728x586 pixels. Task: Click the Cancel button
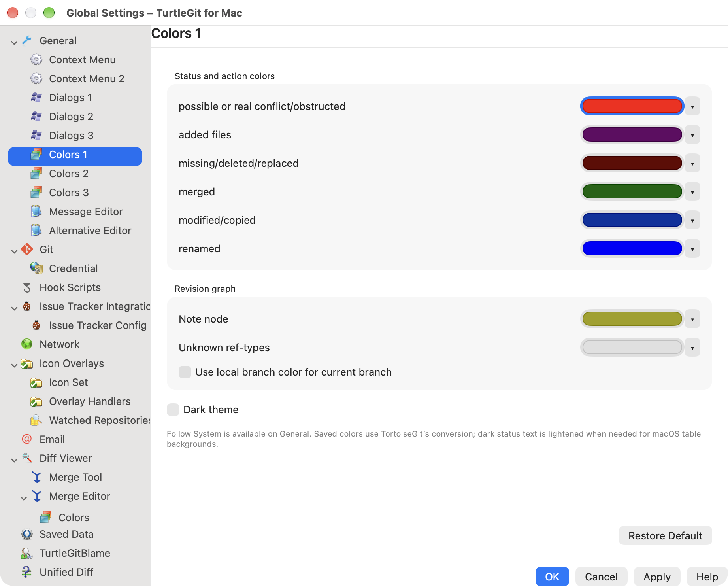(601, 577)
